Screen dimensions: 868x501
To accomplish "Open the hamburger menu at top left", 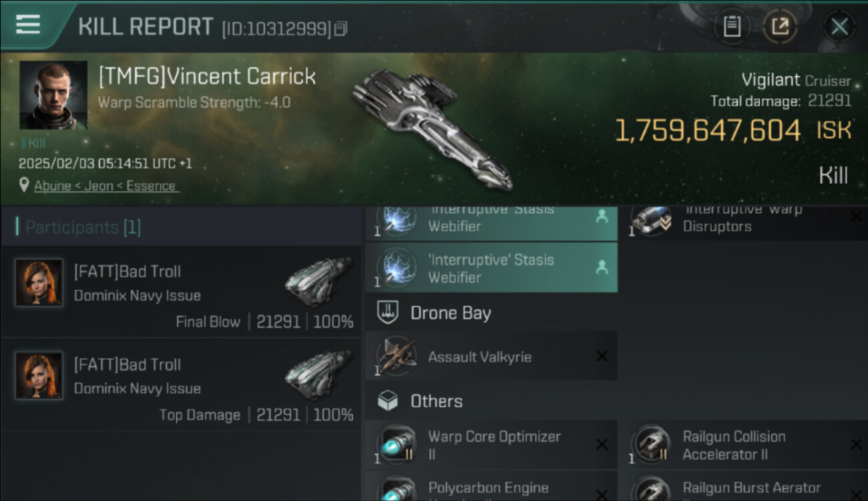I will (28, 25).
